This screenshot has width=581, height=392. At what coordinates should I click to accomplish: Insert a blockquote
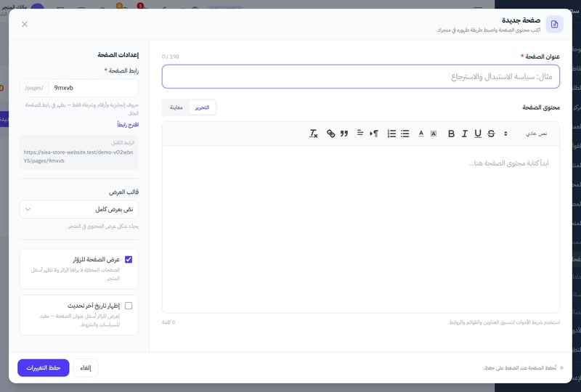[344, 134]
